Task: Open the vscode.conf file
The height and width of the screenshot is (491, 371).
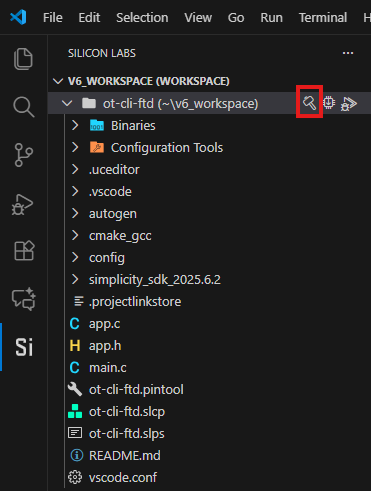Action: (x=123, y=477)
